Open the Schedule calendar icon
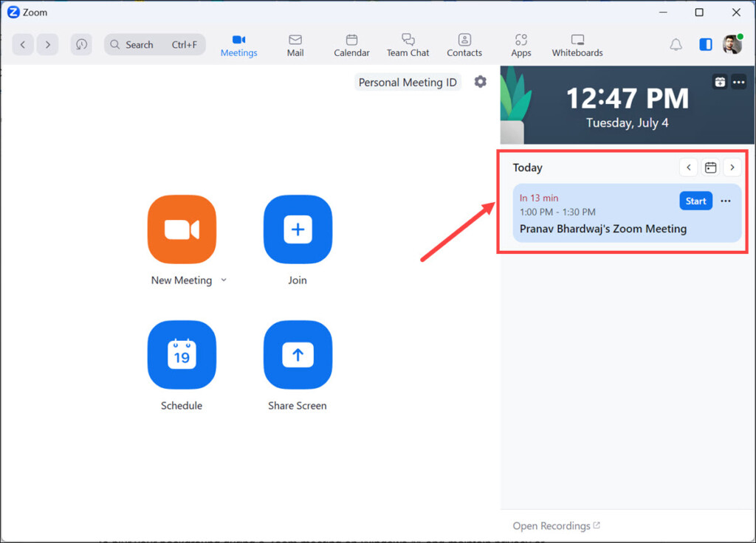The width and height of the screenshot is (756, 543). [x=182, y=355]
